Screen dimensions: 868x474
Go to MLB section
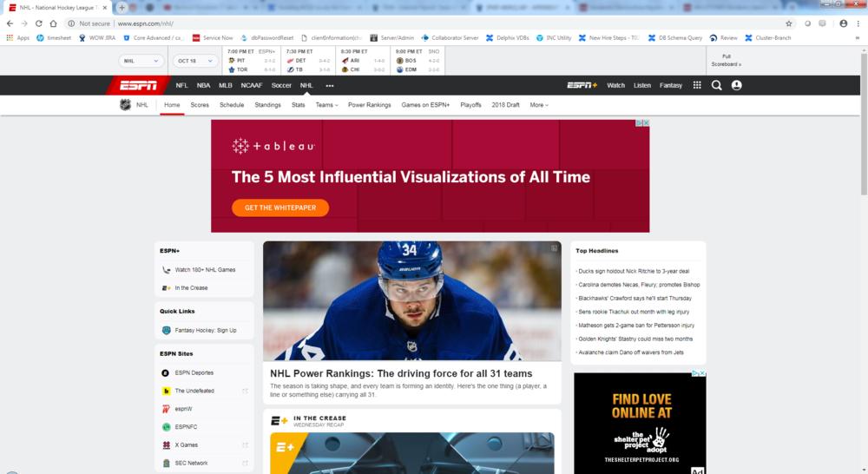pyautogui.click(x=226, y=85)
